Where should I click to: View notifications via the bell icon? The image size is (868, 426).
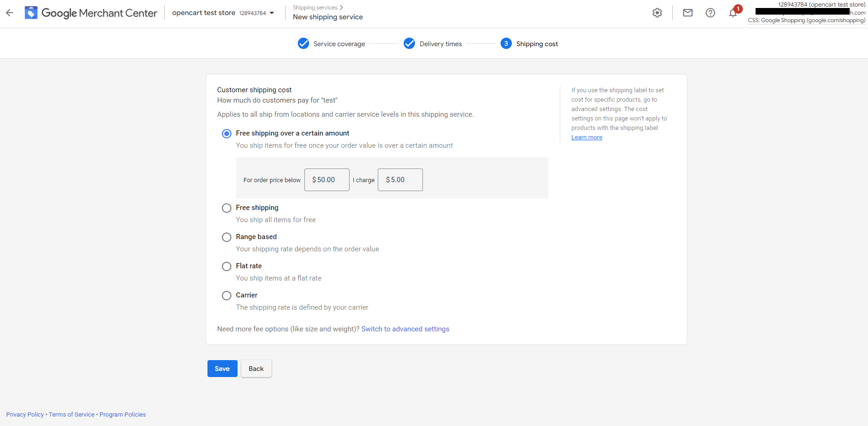733,13
